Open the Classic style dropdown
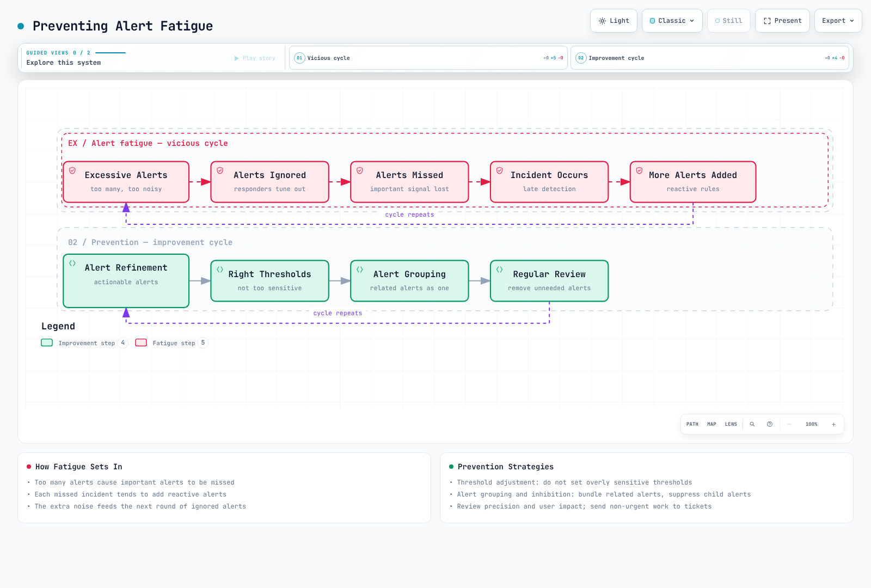This screenshot has height=588, width=871. click(672, 21)
